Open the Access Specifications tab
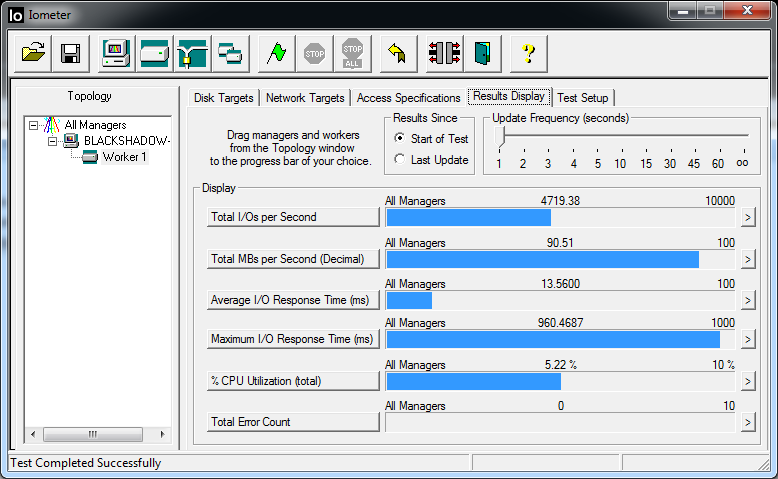Viewport: 778px width, 479px height. 408,98
